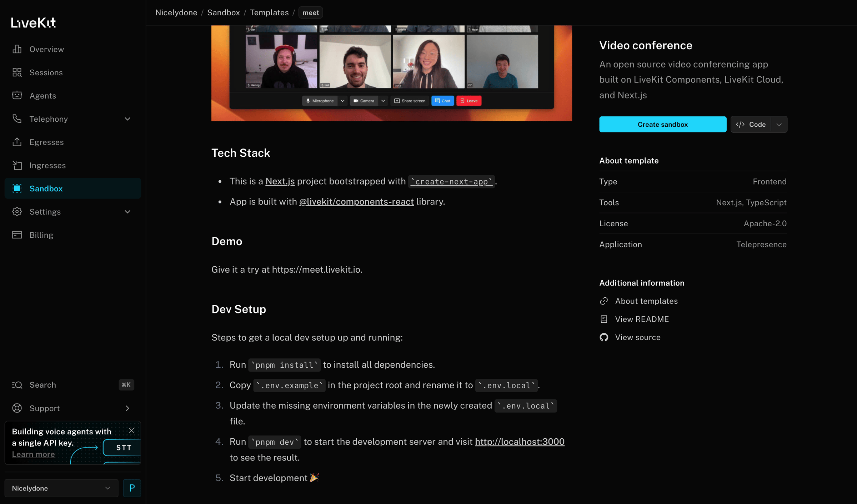Click the Search label in the sidebar
Viewport: 857px width, 504px height.
(x=42, y=385)
